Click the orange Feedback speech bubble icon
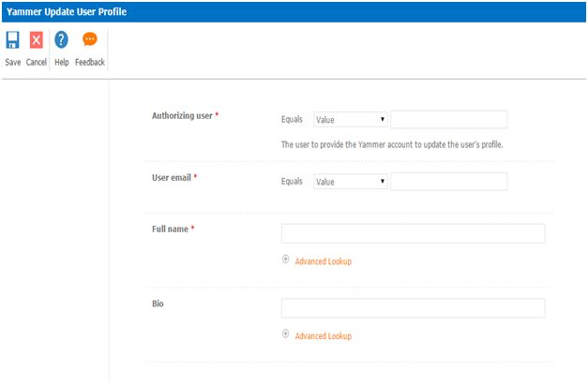588x384 pixels. (x=90, y=40)
